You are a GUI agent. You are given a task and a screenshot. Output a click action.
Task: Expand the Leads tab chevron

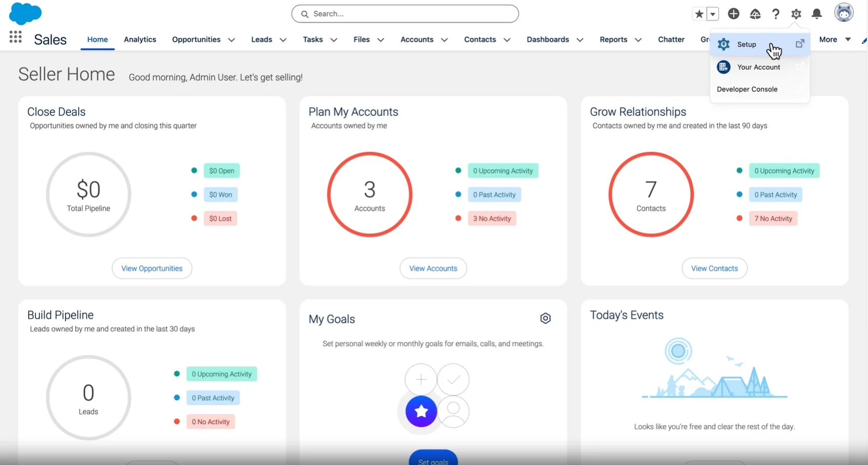(x=283, y=40)
